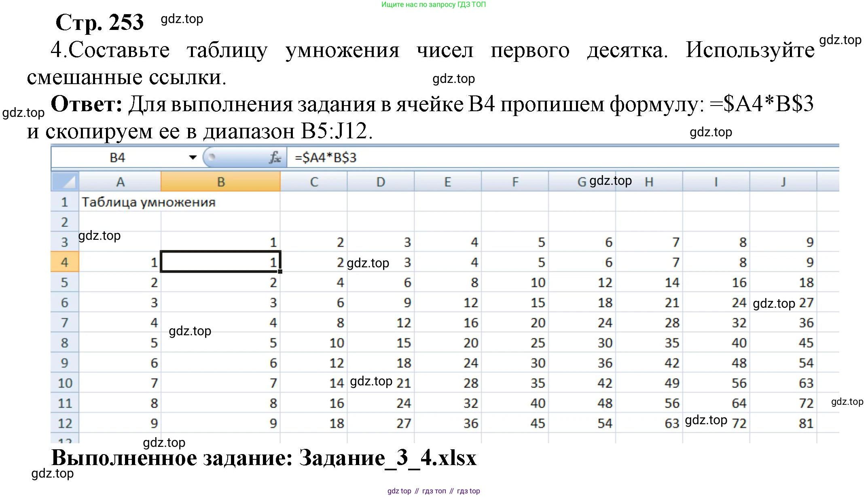
Task: Click 'Ищите нас по запросу ГДЗ ТОП' banner
Action: (x=434, y=4)
